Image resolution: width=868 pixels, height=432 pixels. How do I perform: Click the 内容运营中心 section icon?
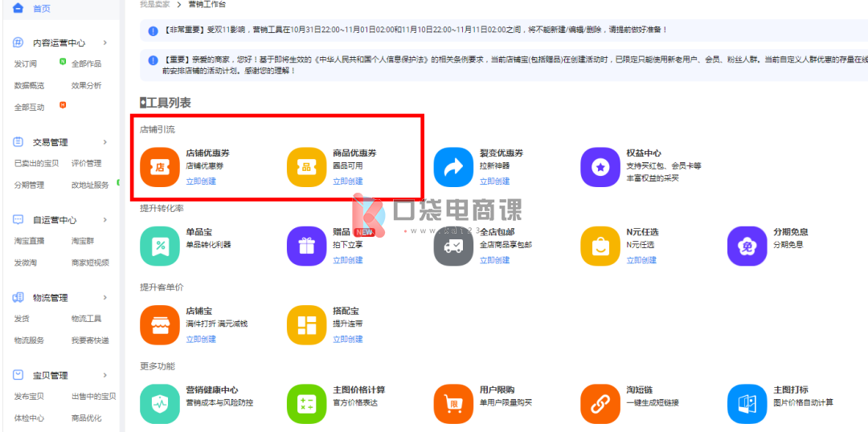pos(18,43)
